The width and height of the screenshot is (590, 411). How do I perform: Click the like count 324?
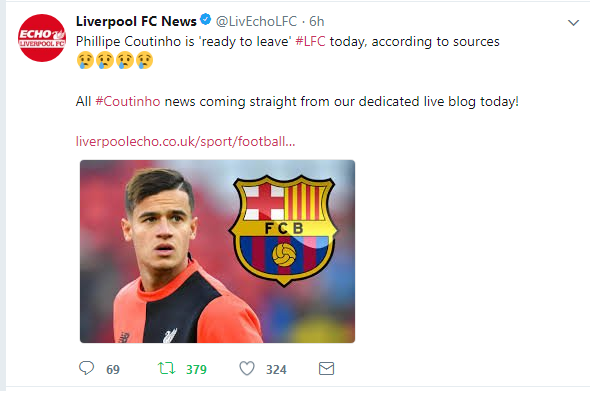click(276, 370)
